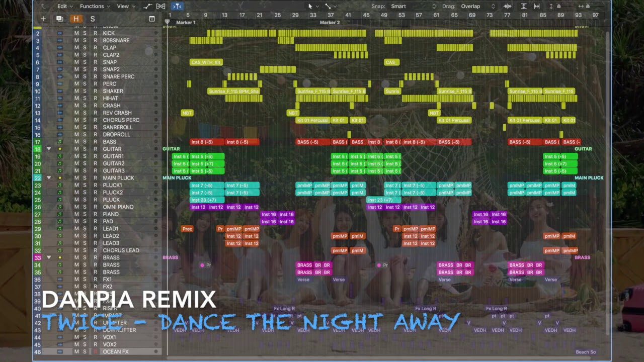Viewport: 644px width, 362px height.
Task: Open the View menu
Action: (126, 6)
